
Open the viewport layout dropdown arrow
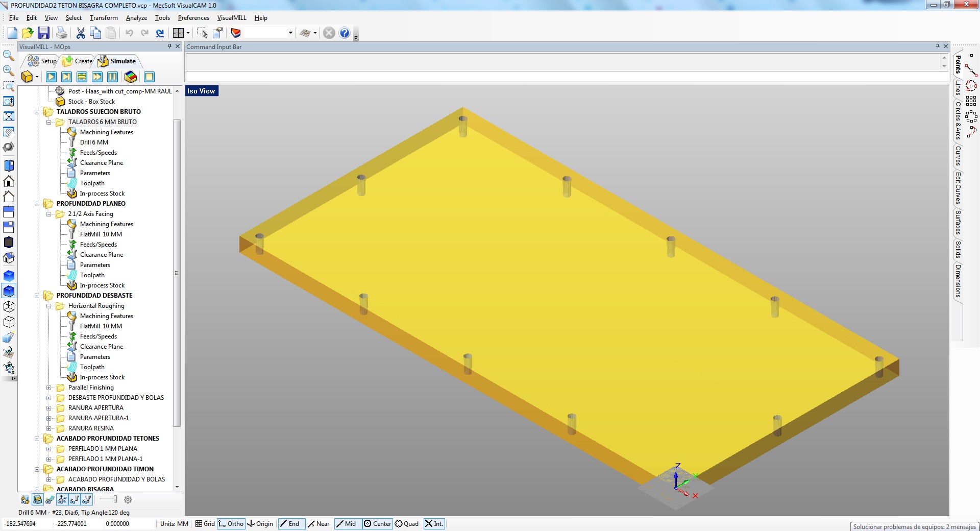[188, 33]
